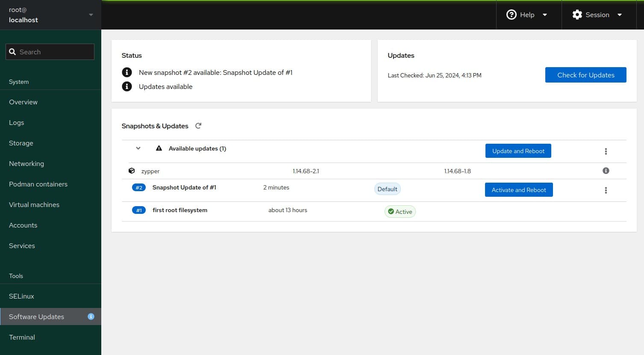Click the Help question mark icon
The image size is (644, 355).
[512, 14]
